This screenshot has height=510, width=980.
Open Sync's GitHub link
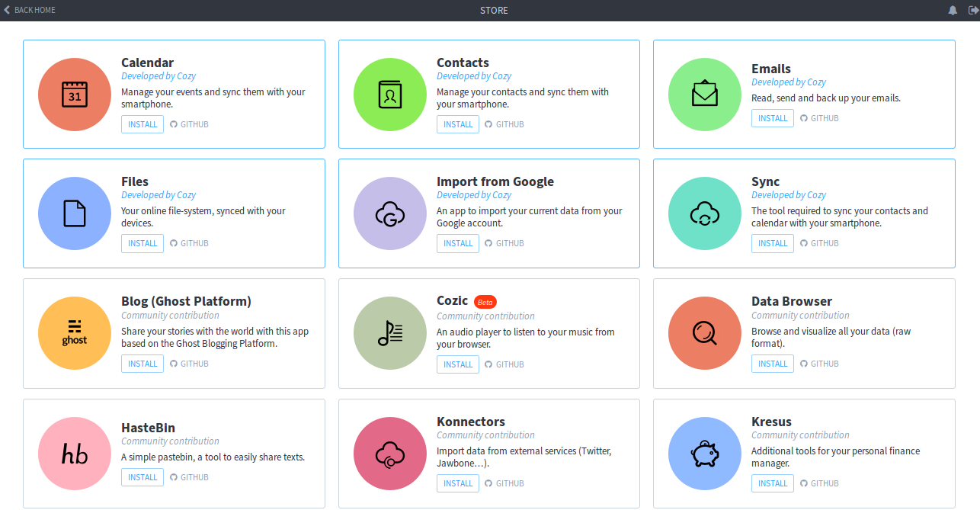[819, 243]
